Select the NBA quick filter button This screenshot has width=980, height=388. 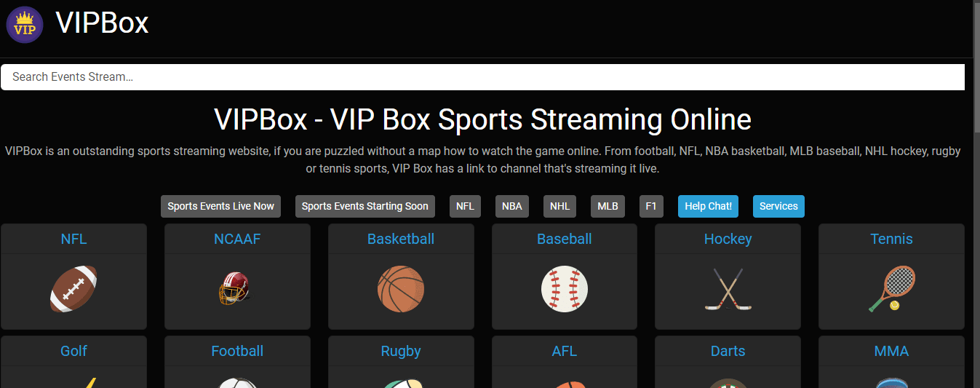click(x=511, y=206)
